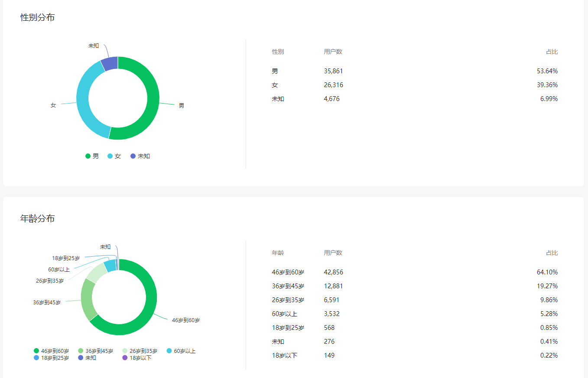588x378 pixels.
Task: Toggle the 26岁到35岁 legend item
Action: pos(140,351)
